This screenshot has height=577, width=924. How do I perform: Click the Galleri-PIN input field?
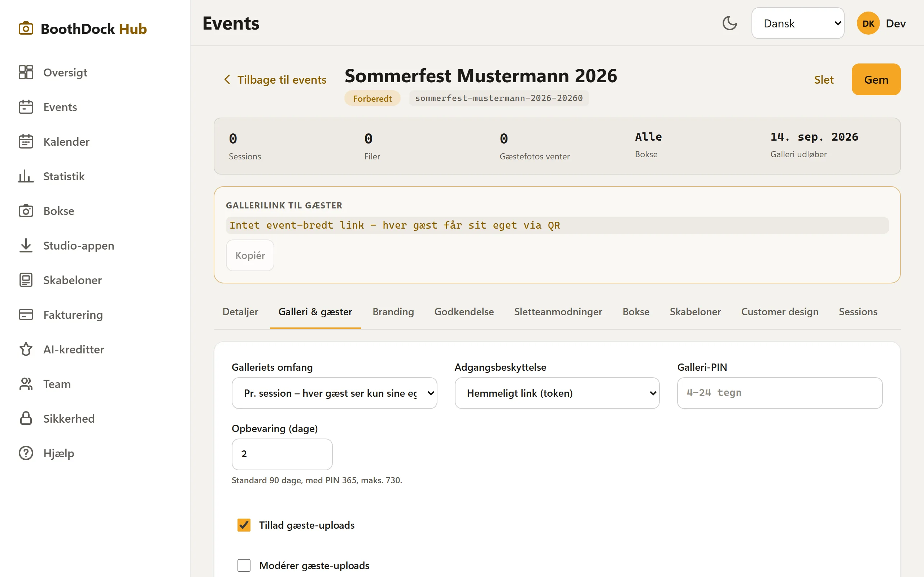(780, 393)
